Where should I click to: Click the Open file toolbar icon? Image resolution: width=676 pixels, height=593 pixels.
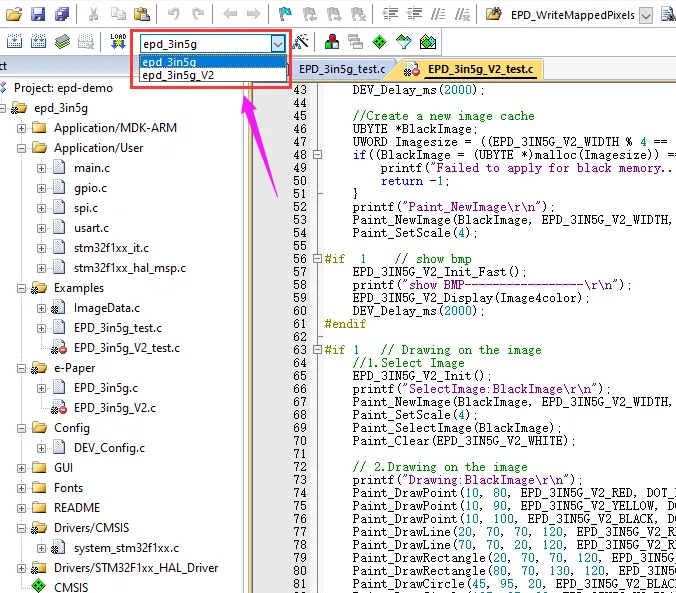[14, 14]
